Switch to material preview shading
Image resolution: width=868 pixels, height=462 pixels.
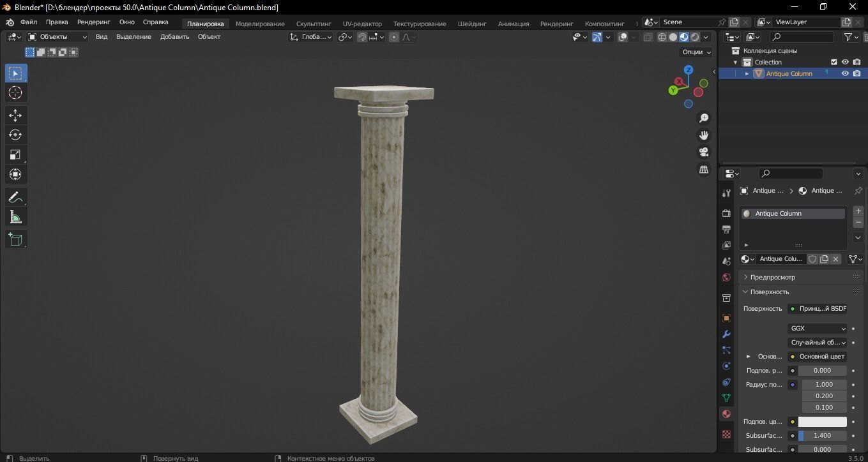pos(684,37)
